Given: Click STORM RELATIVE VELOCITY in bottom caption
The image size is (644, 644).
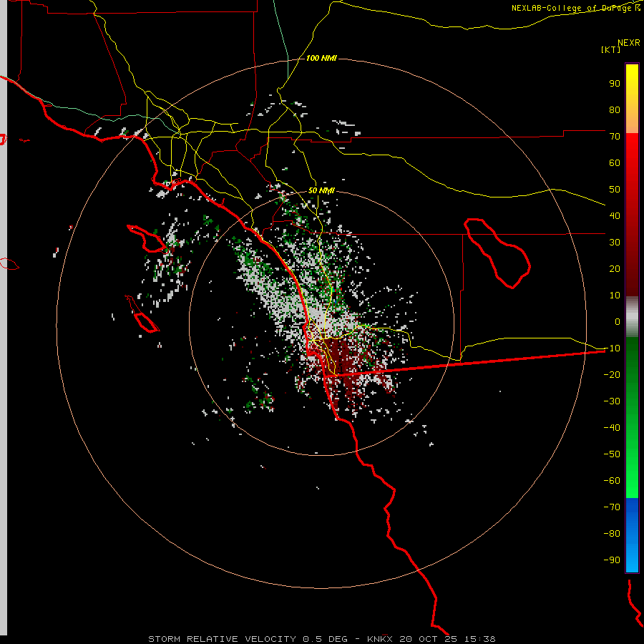Looking at the screenshot, I should point(222,639).
